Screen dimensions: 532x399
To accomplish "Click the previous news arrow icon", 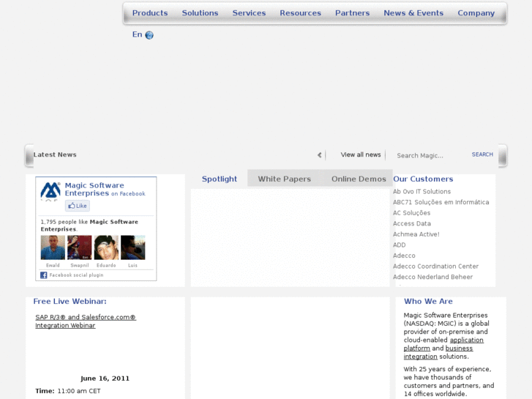I will pyautogui.click(x=319, y=155).
